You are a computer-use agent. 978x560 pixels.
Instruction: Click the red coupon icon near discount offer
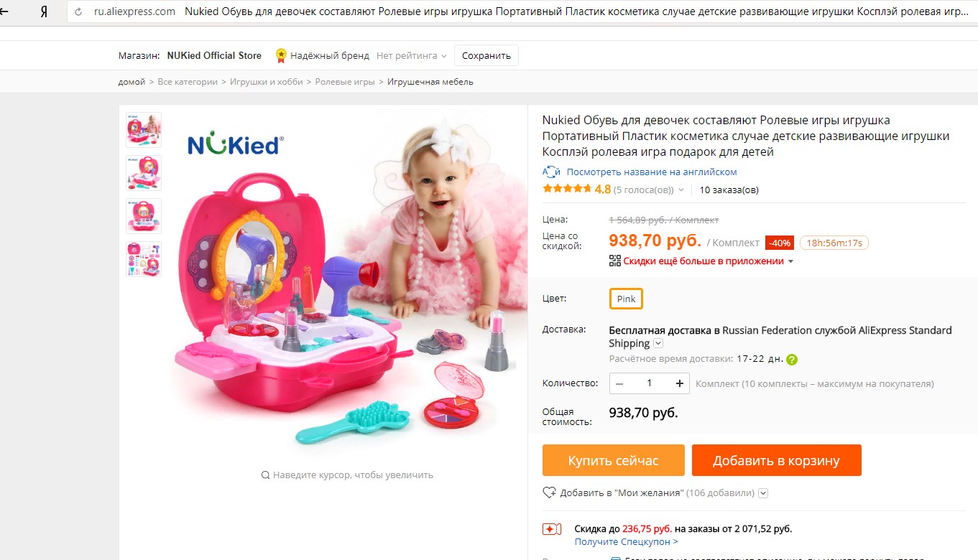click(x=551, y=529)
